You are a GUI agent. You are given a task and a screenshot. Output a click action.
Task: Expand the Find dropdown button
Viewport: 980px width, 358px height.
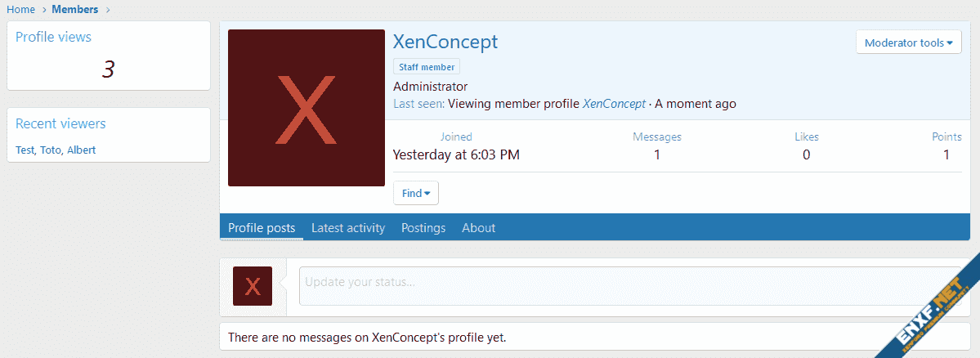[x=415, y=193]
